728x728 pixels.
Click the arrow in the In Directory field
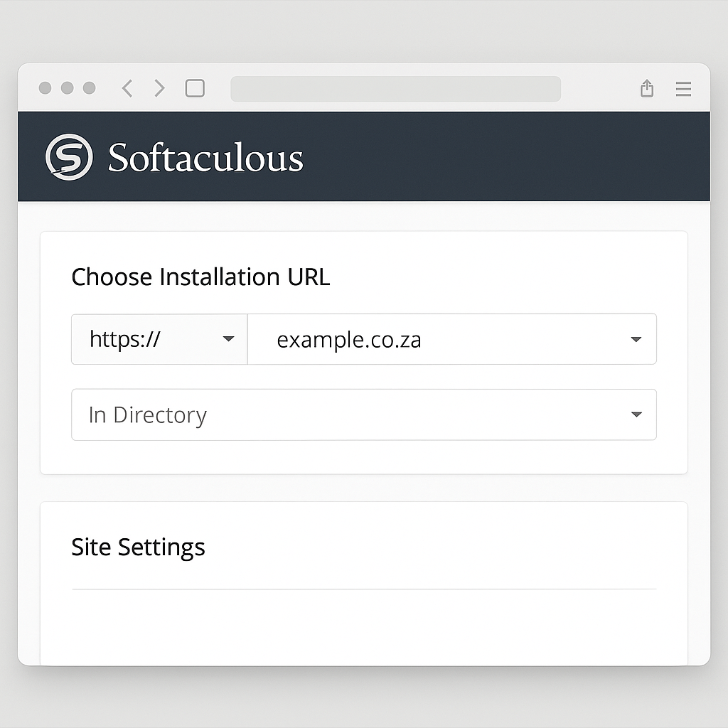pyautogui.click(x=636, y=414)
